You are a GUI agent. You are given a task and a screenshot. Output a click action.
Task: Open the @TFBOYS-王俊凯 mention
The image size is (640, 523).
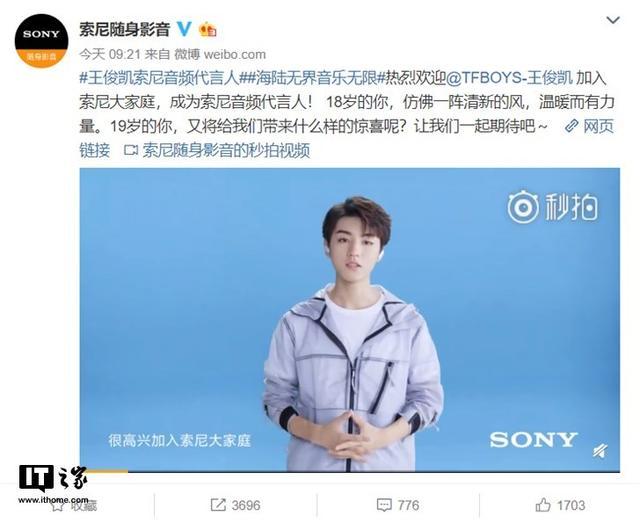click(510, 78)
